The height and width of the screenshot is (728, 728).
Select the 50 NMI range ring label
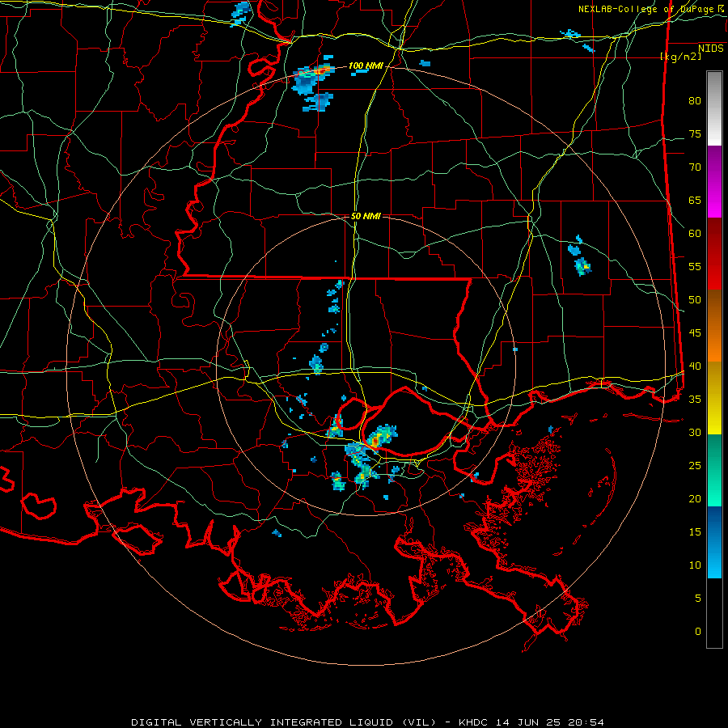pyautogui.click(x=366, y=216)
